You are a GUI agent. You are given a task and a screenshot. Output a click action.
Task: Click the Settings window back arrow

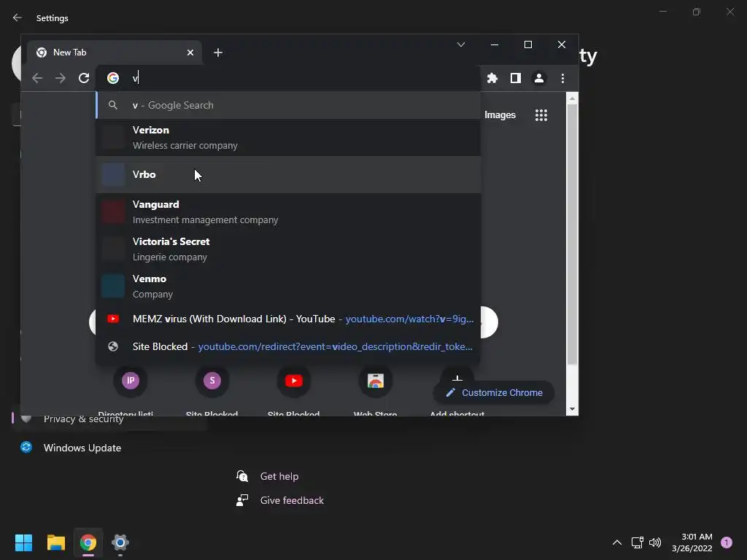click(x=18, y=17)
